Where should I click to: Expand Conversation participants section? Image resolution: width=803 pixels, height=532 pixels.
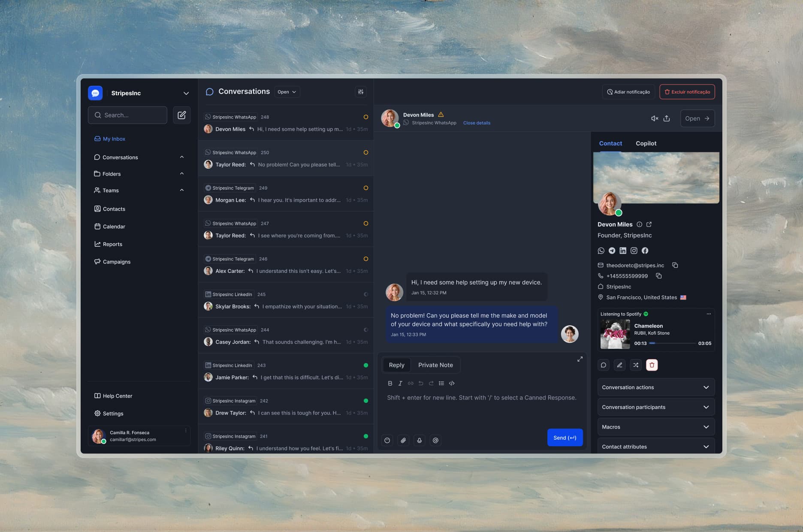click(x=656, y=407)
